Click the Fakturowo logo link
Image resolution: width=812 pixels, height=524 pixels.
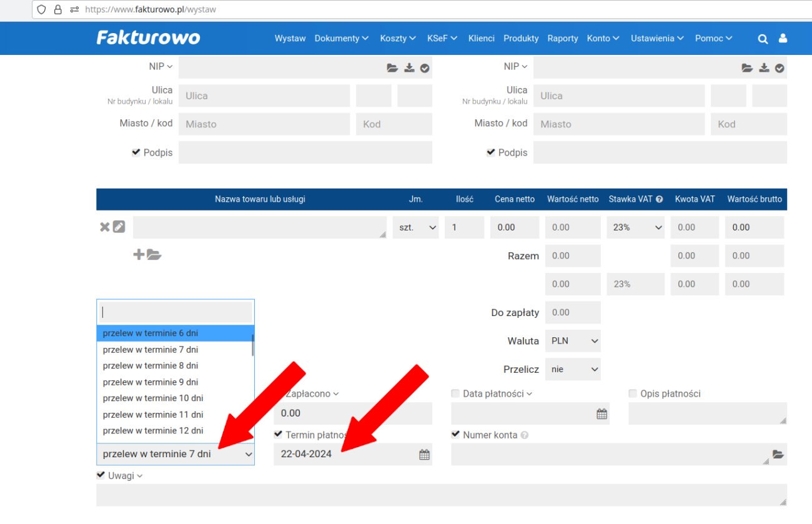point(149,38)
